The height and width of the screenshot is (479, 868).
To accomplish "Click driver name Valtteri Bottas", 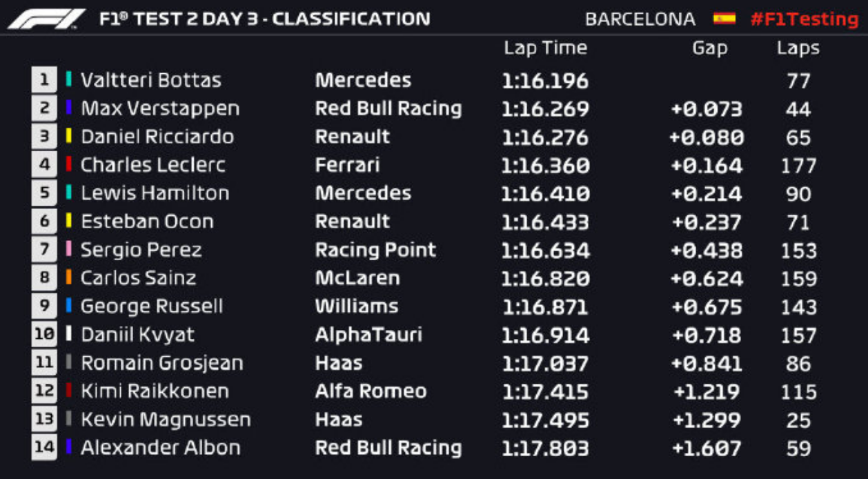I will click(151, 80).
